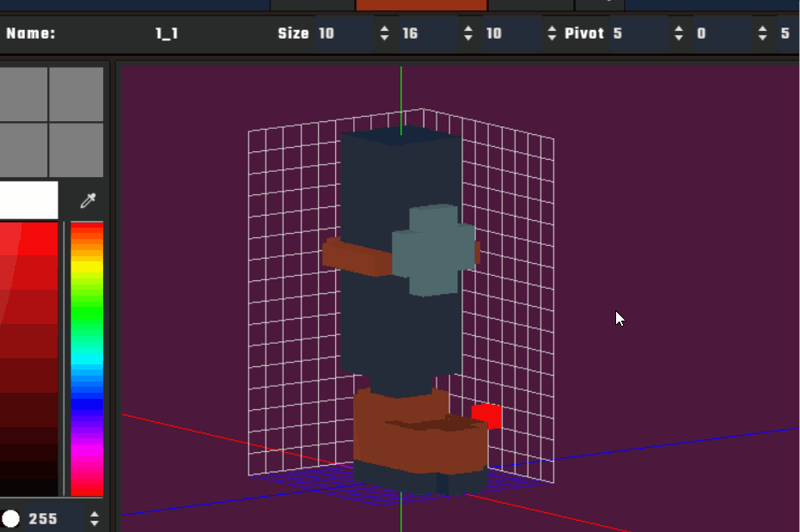Image resolution: width=800 pixels, height=532 pixels.
Task: Adjust the first Size value stepper
Action: (385, 34)
